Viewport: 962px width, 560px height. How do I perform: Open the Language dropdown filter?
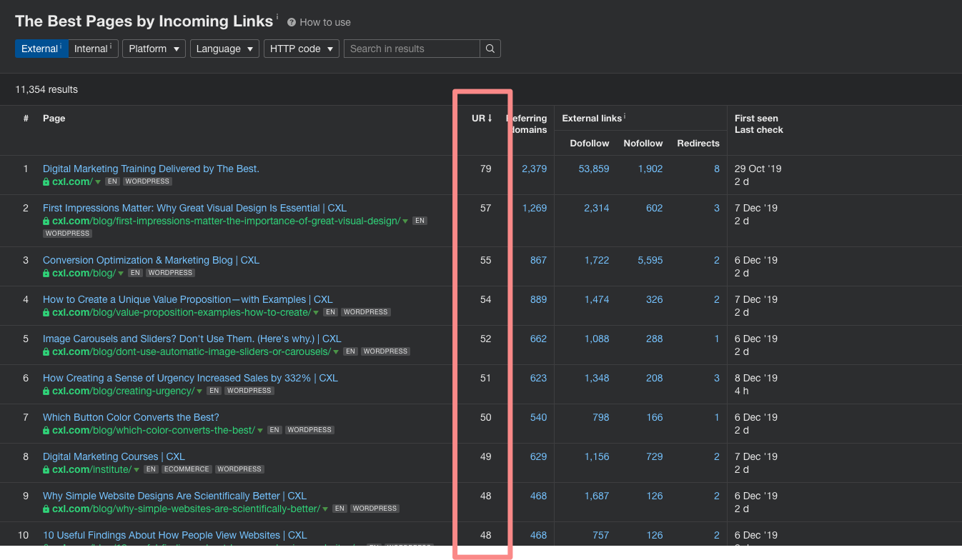pyautogui.click(x=224, y=49)
